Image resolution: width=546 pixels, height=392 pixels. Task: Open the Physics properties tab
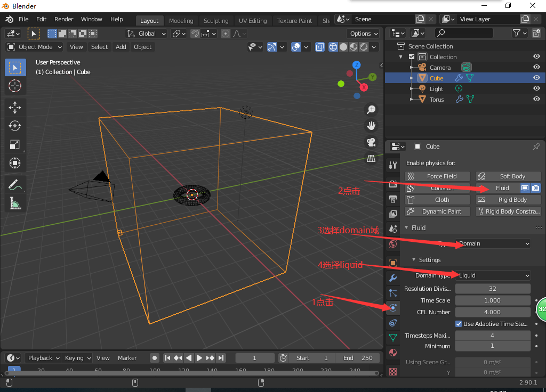click(393, 308)
